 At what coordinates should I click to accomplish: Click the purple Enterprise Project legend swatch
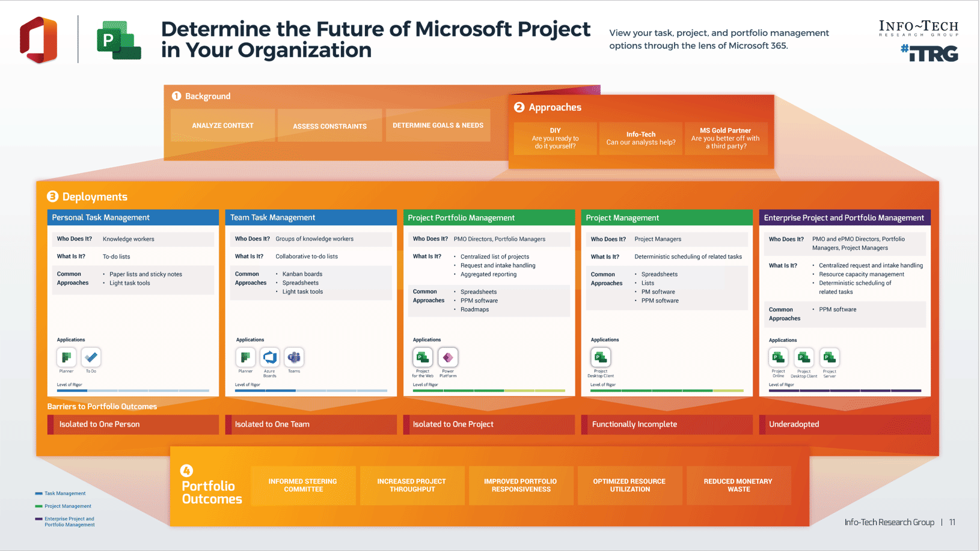point(38,519)
